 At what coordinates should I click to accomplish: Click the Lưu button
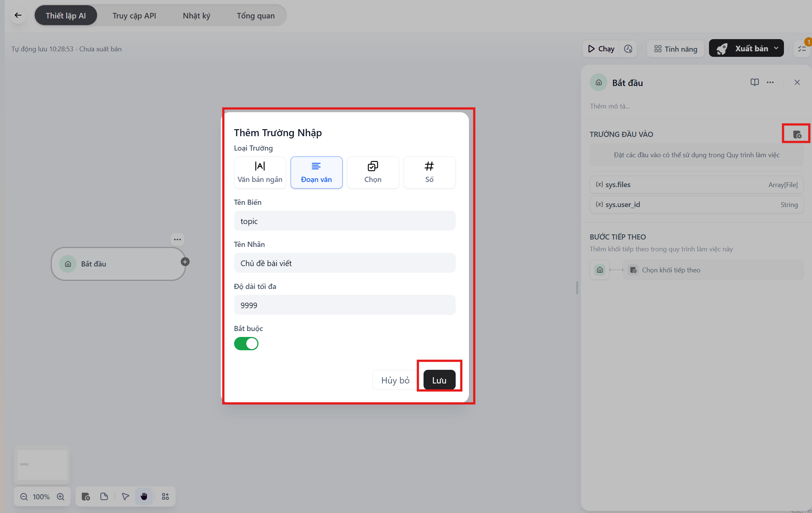tap(439, 380)
